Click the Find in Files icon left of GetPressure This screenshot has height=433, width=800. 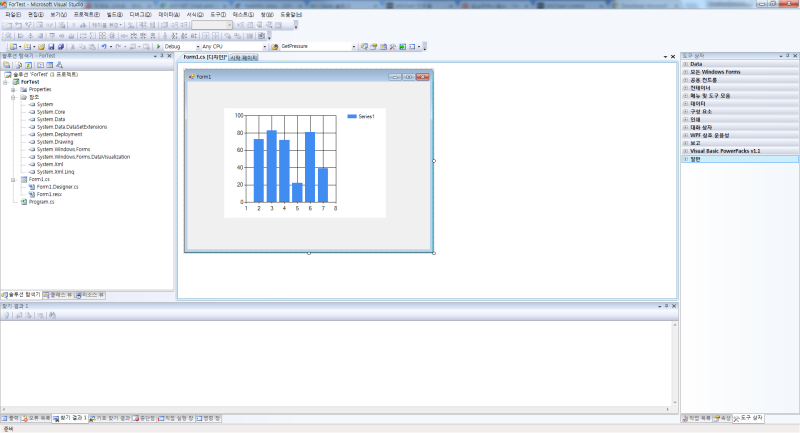point(274,46)
